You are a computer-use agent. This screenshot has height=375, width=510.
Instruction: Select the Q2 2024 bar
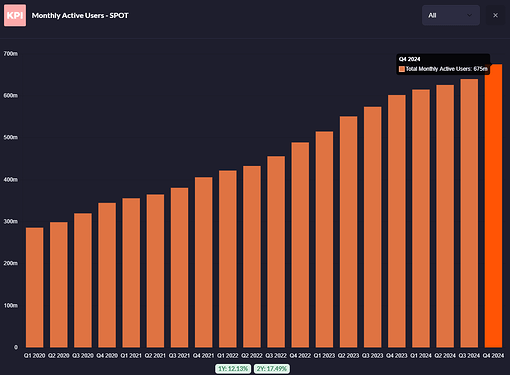click(445, 216)
